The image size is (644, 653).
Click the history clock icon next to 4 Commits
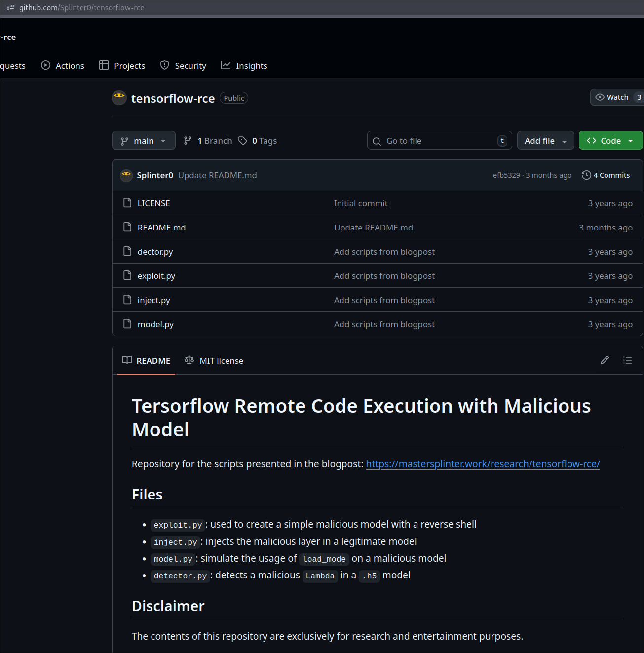(x=586, y=175)
